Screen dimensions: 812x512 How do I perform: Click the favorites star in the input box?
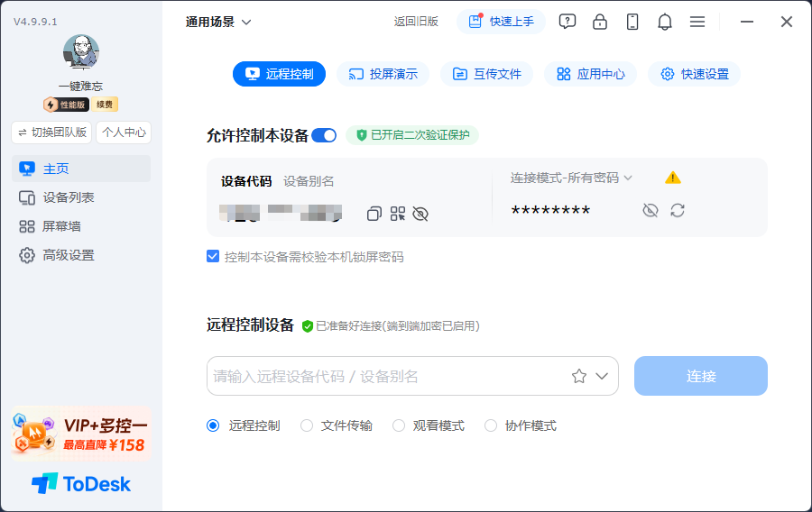pos(579,376)
